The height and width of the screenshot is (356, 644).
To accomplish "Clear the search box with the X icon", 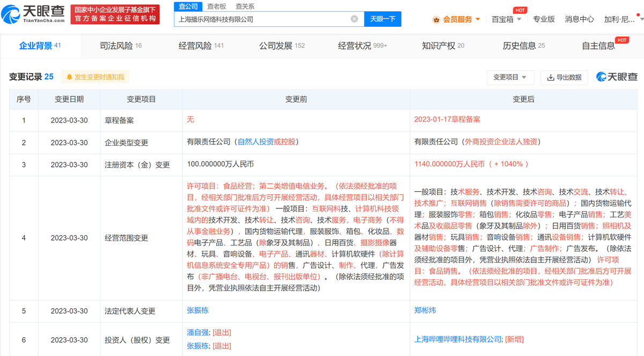I will (x=354, y=19).
